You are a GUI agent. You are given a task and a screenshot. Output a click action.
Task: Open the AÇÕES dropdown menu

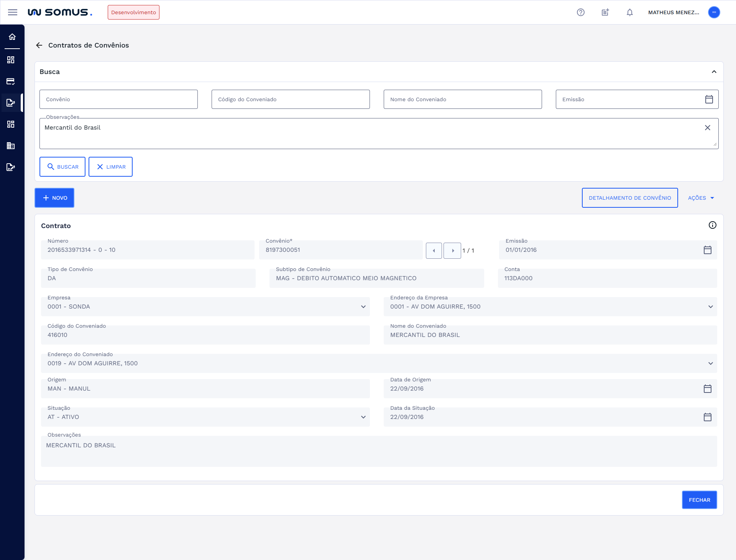[701, 198]
